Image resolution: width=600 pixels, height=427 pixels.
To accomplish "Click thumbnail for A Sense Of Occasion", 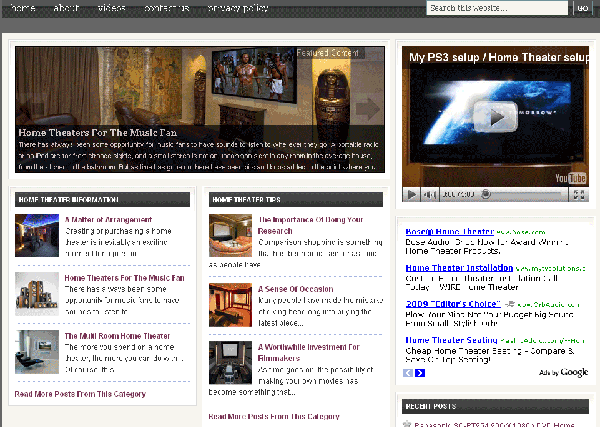I will [230, 305].
